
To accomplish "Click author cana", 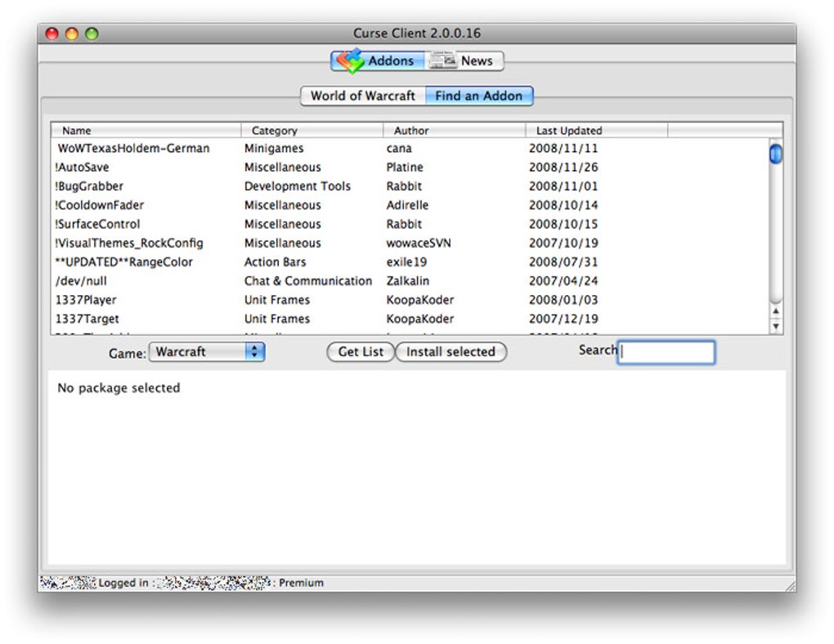I will pos(399,149).
